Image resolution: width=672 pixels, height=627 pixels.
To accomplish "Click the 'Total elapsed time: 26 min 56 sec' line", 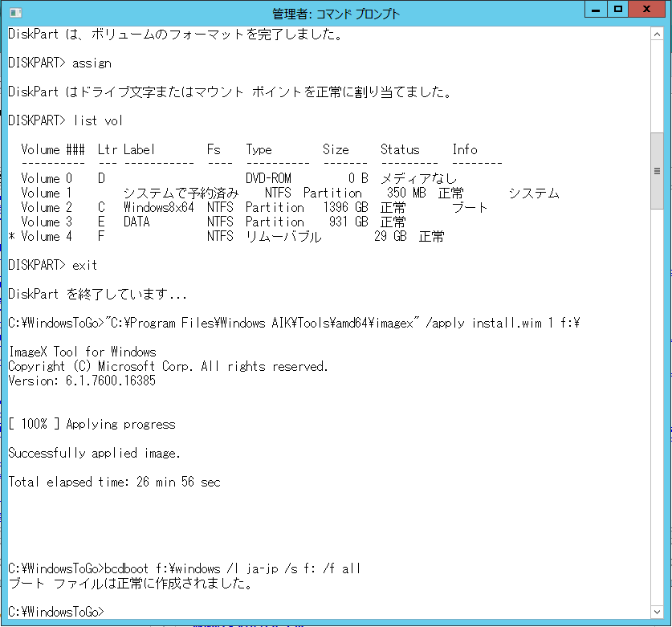I will [x=115, y=482].
